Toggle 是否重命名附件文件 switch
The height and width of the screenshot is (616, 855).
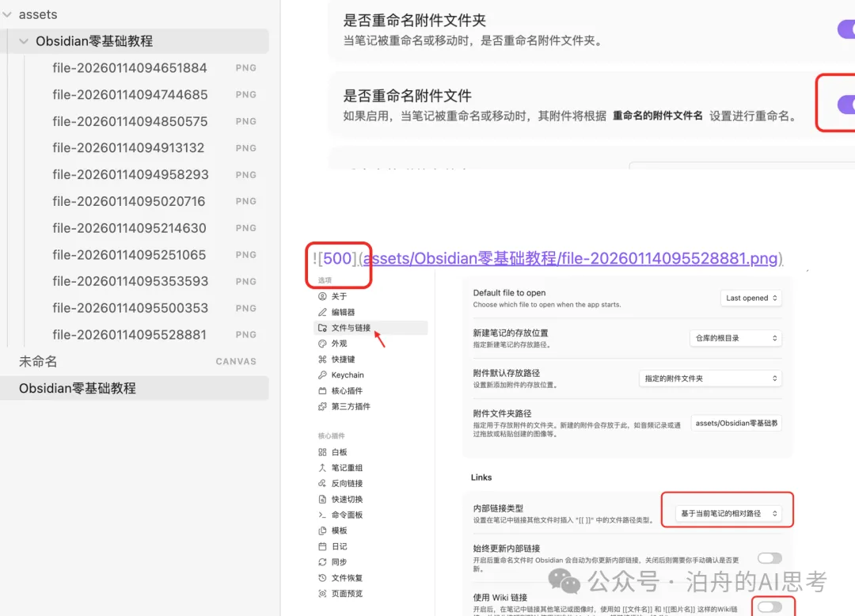point(846,105)
